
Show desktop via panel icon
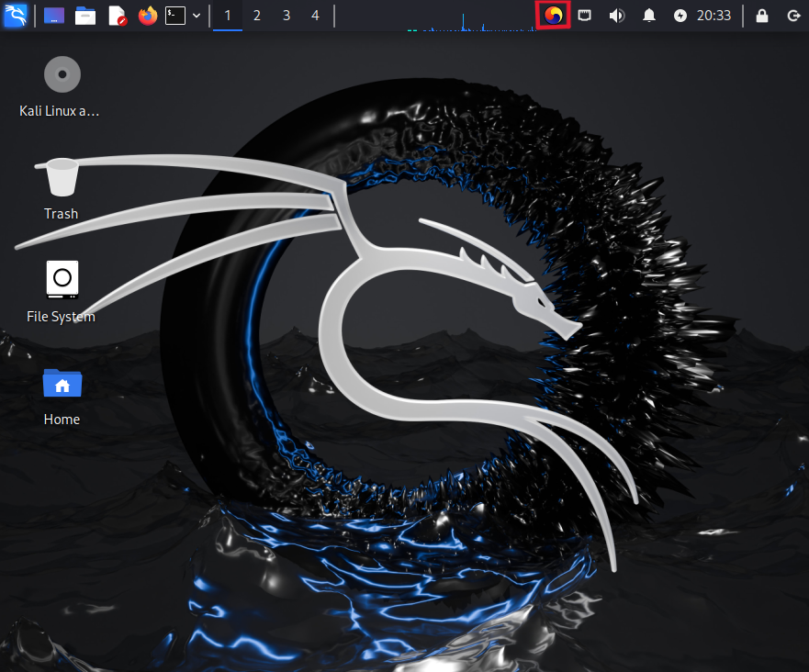tap(54, 16)
